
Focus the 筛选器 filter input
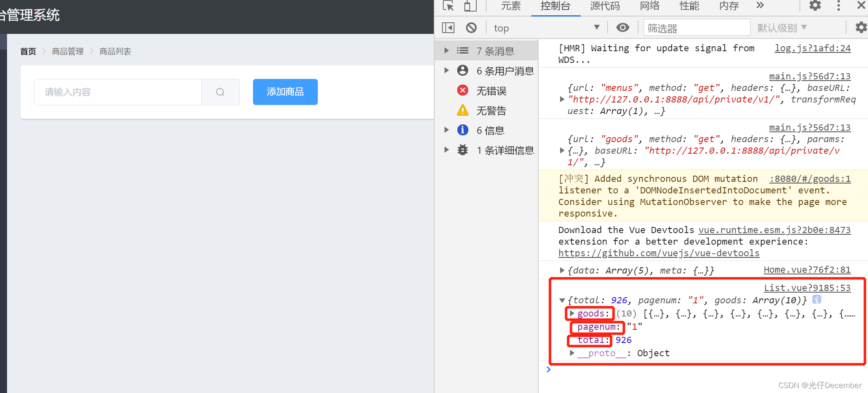point(697,28)
